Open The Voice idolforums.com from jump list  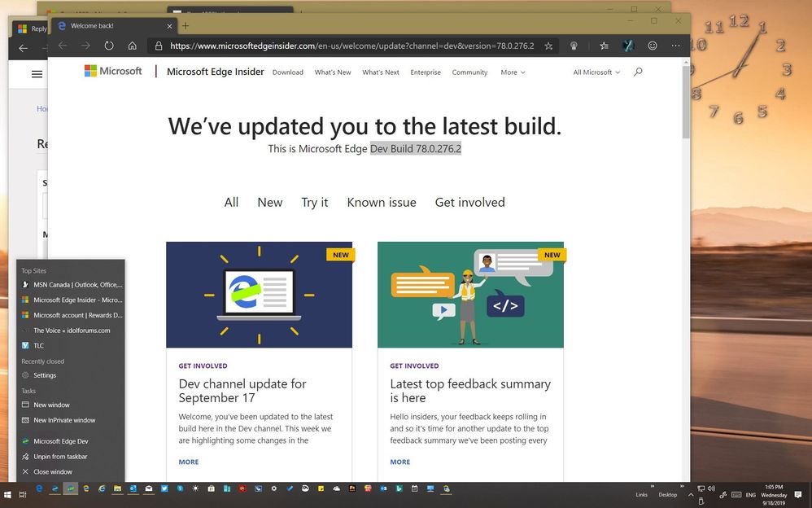click(x=71, y=331)
